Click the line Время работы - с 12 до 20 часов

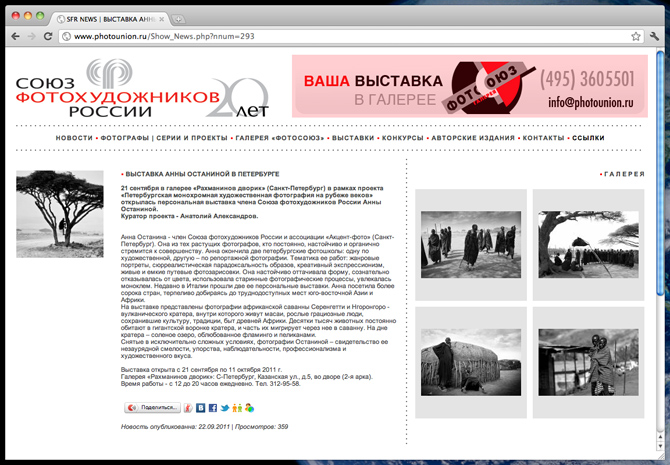(211, 384)
